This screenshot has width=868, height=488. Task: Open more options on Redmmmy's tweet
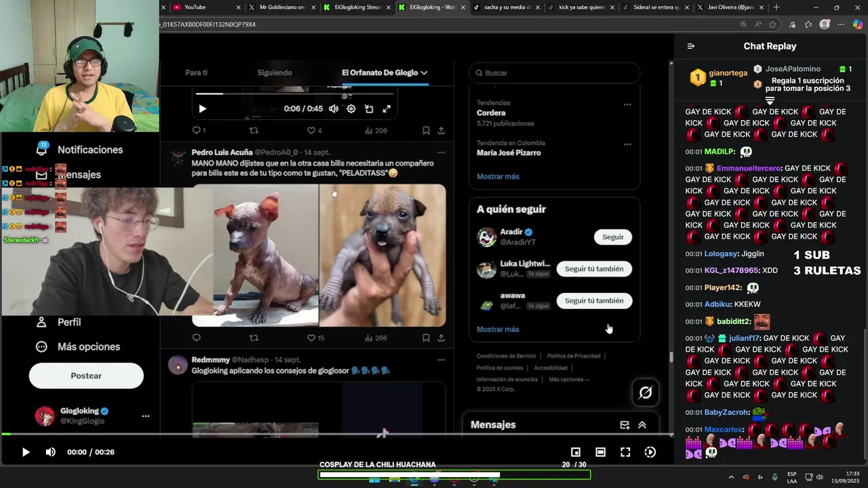pyautogui.click(x=441, y=360)
